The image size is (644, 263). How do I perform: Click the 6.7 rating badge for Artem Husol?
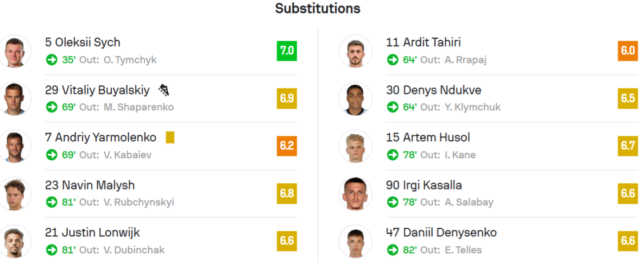point(628,146)
